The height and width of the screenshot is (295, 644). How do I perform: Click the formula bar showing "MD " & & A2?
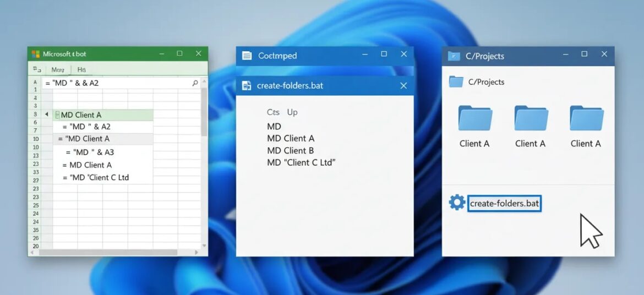click(122, 83)
